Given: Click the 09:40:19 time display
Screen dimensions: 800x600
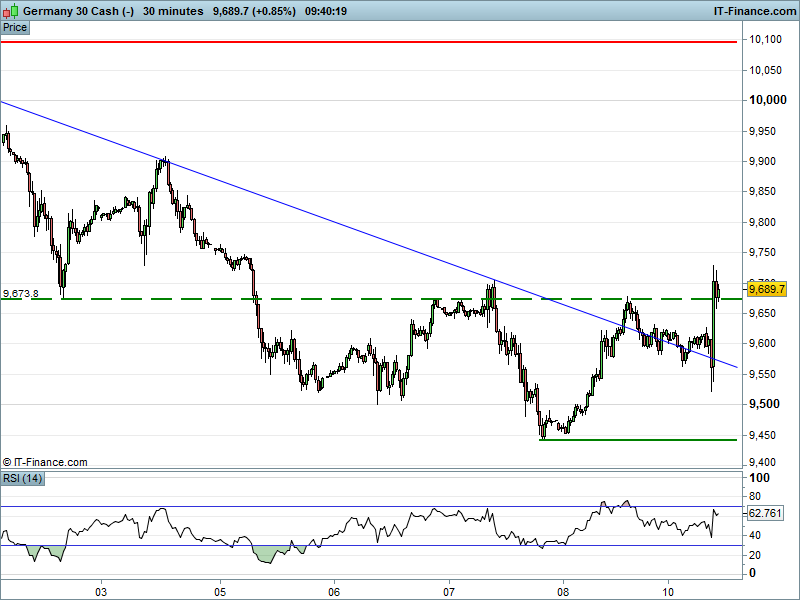Looking at the screenshot, I should pyautogui.click(x=326, y=11).
